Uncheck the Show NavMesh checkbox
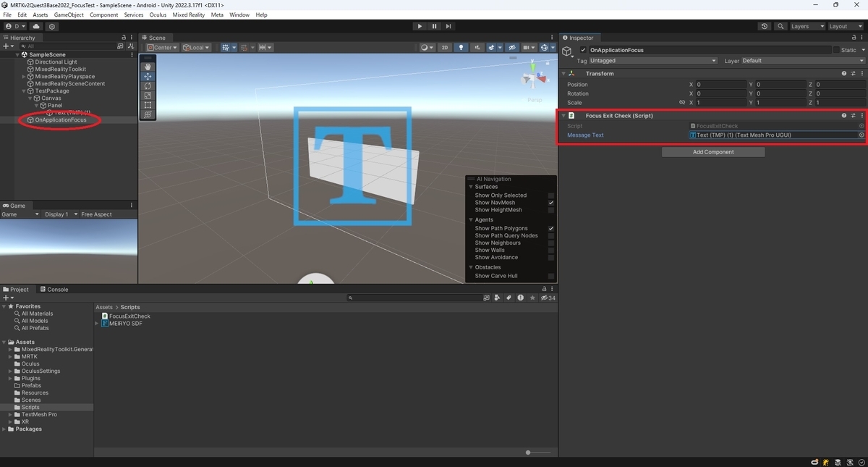 (551, 203)
